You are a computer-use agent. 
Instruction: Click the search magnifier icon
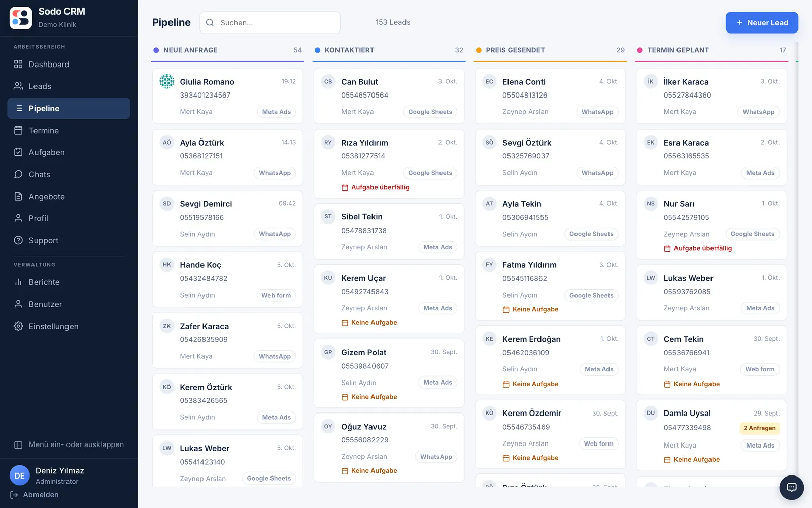210,22
